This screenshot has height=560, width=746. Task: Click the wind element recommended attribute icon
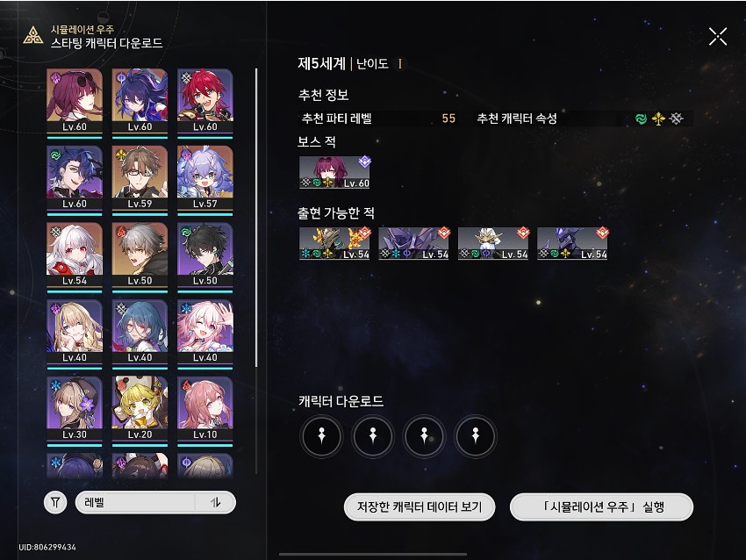tap(641, 118)
